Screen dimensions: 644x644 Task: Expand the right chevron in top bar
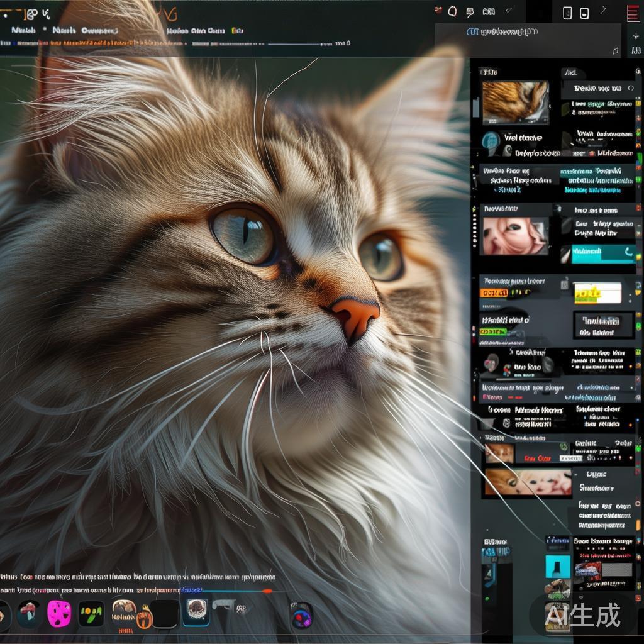(604, 9)
